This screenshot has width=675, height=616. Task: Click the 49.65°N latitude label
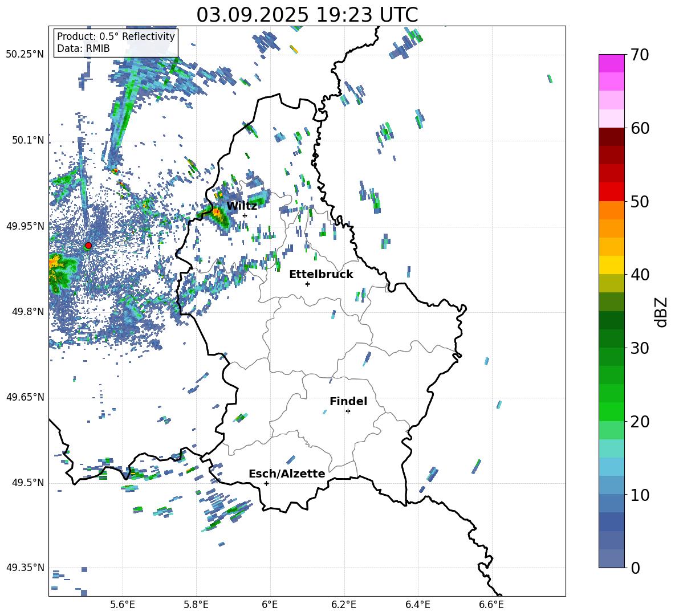[25, 397]
